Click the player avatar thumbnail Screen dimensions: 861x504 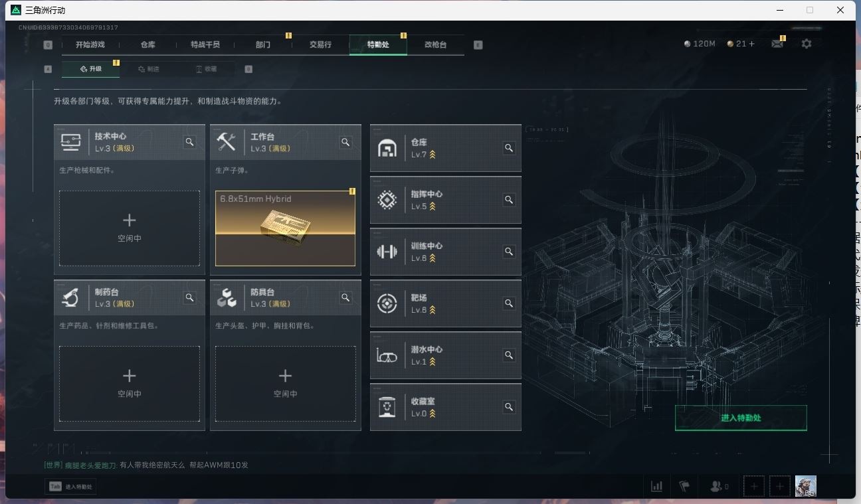coord(806,486)
